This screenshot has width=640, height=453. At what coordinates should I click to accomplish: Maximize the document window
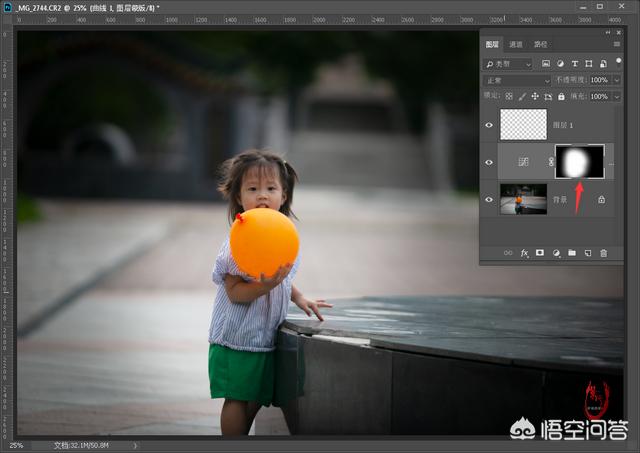point(600,7)
